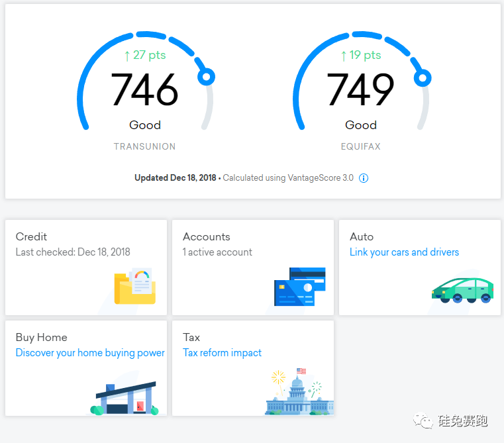Click the VantageScore info icon
Image resolution: width=504 pixels, height=443 pixels.
pyautogui.click(x=364, y=177)
